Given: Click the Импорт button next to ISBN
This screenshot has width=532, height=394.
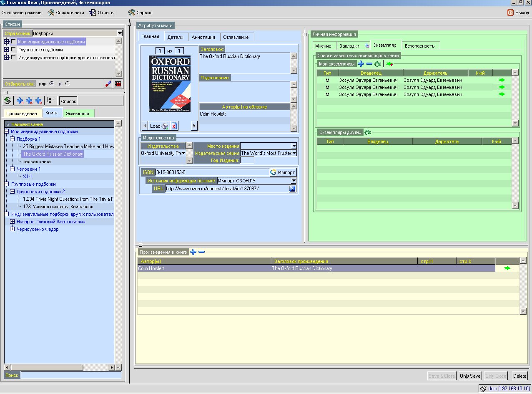Looking at the screenshot, I should [x=283, y=172].
